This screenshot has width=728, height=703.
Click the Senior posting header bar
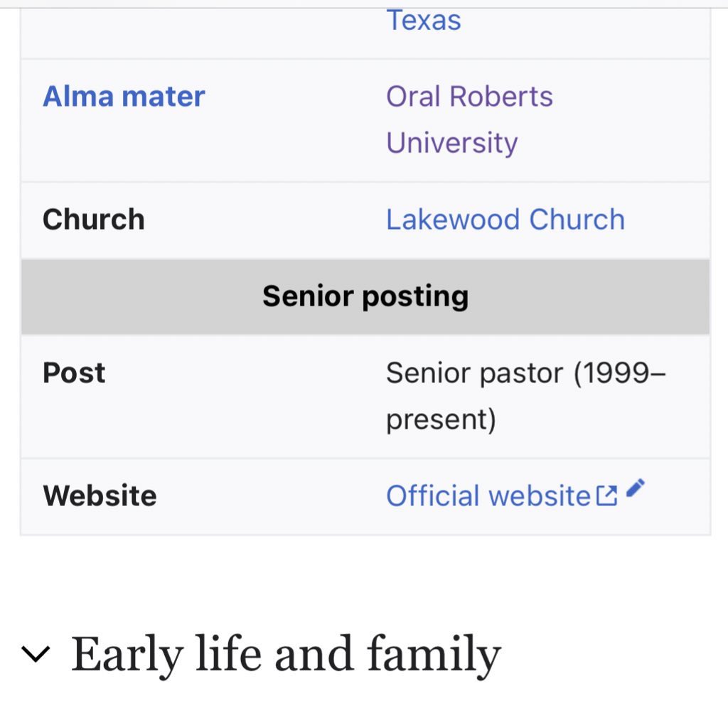[x=365, y=296]
